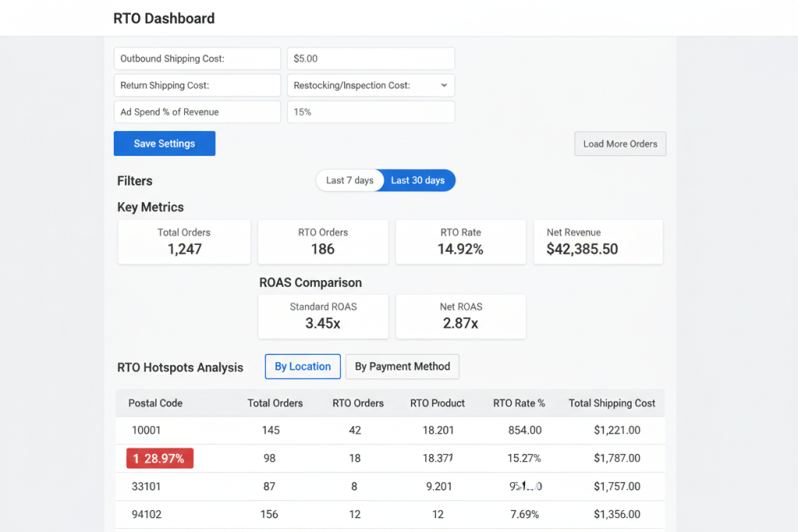Screen dimensions: 798x532
Task: Sort by Total Shipping Cost column
Action: (612, 403)
